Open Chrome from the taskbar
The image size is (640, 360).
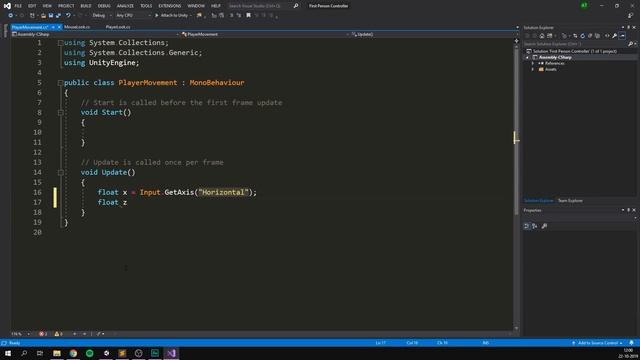73,353
